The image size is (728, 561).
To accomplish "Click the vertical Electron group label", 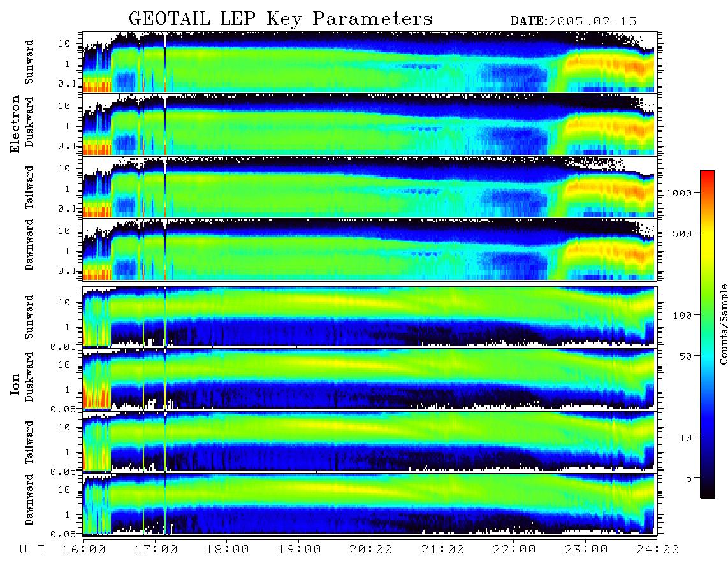I will pos(15,124).
